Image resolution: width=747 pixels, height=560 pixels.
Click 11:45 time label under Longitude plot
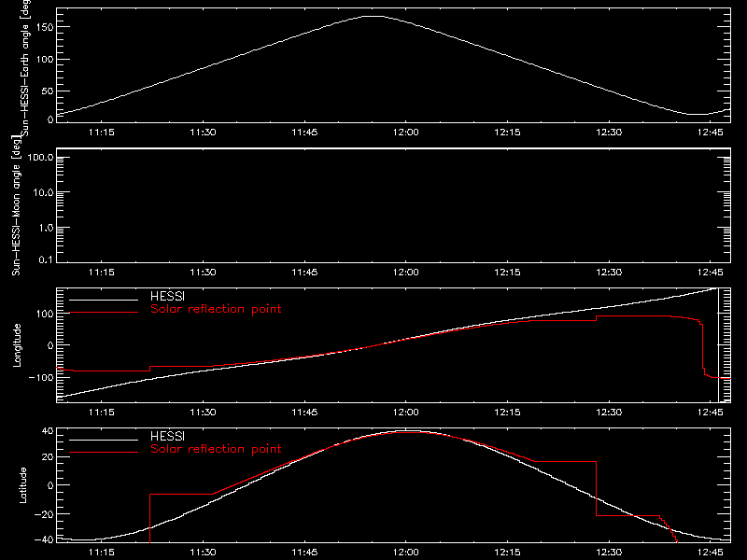tap(304, 413)
